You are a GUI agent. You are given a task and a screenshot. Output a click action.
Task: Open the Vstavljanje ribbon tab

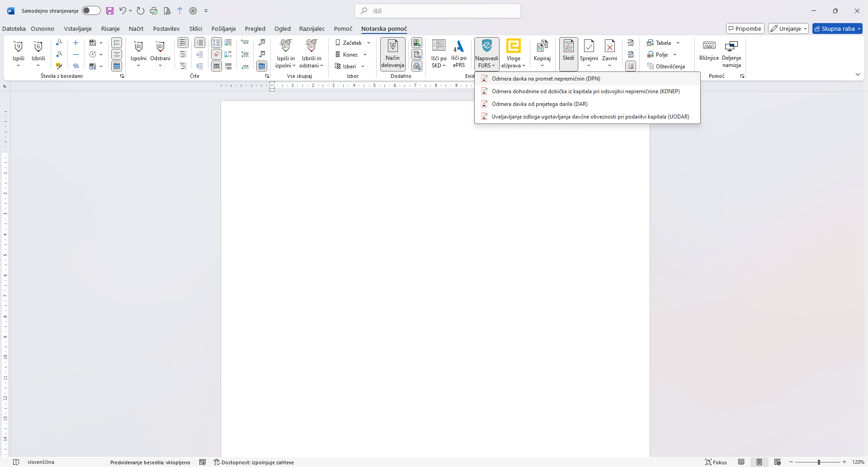tap(78, 29)
